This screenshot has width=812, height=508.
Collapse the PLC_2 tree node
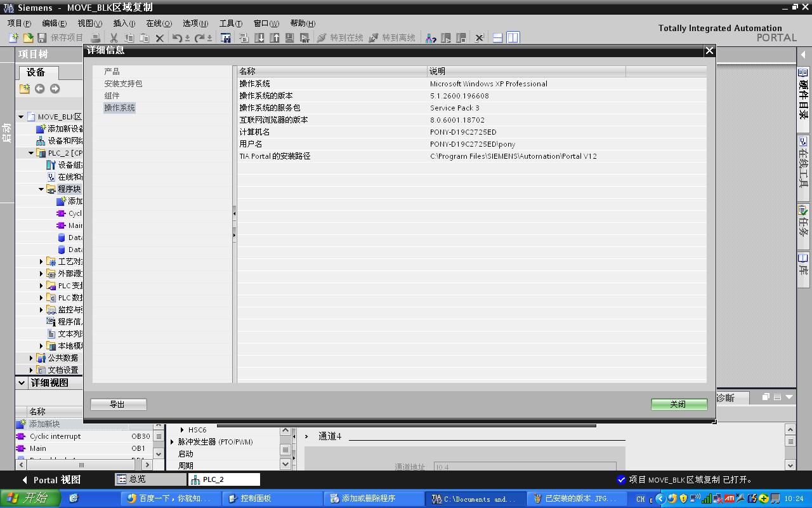31,153
